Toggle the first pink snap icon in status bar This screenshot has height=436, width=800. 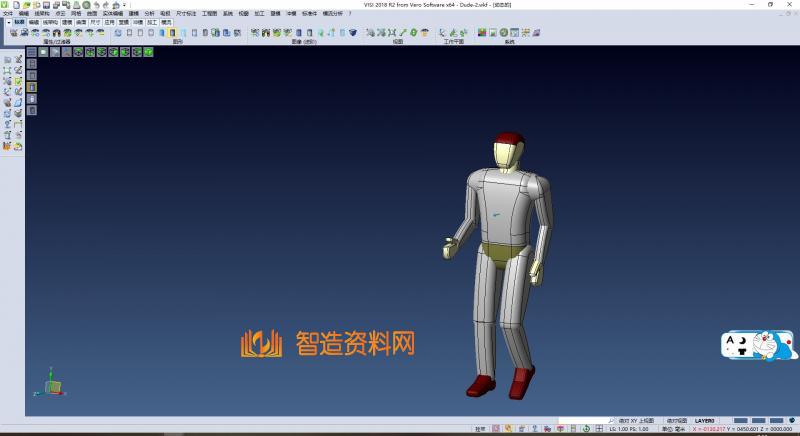[x=496, y=429]
